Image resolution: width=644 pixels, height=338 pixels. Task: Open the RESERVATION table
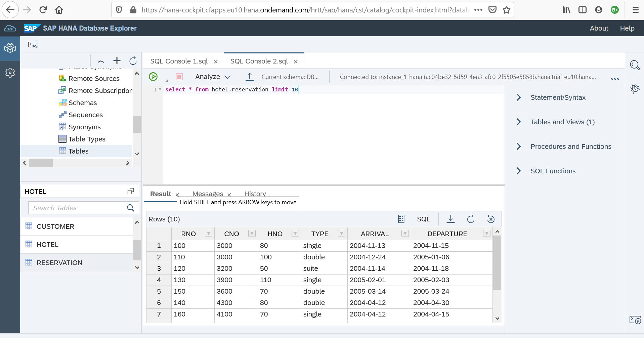click(x=77, y=263)
